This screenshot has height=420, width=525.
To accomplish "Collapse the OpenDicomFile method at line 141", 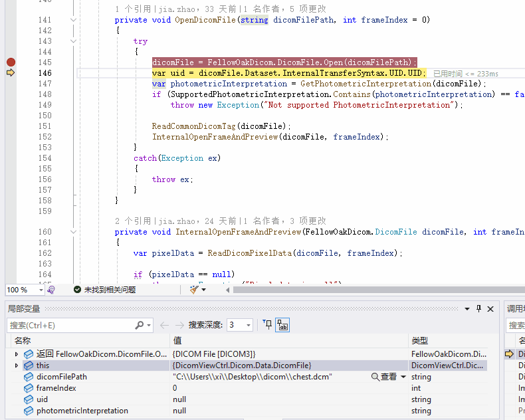I will [73, 20].
